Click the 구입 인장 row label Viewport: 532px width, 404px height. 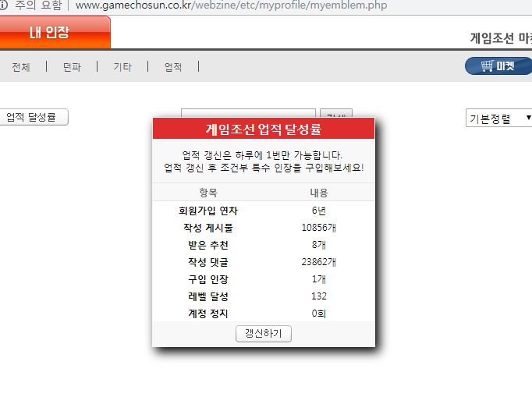(x=208, y=279)
